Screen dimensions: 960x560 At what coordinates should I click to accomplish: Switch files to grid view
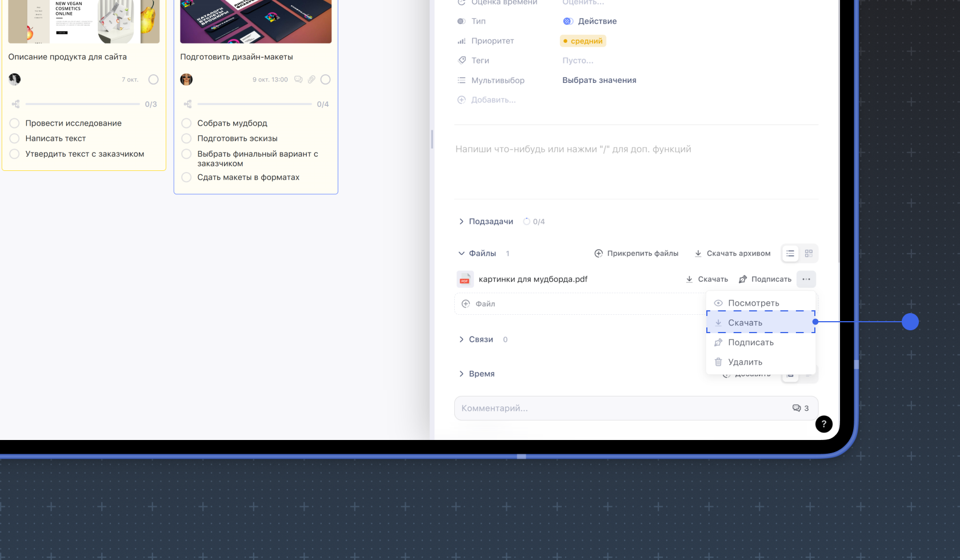coord(809,254)
